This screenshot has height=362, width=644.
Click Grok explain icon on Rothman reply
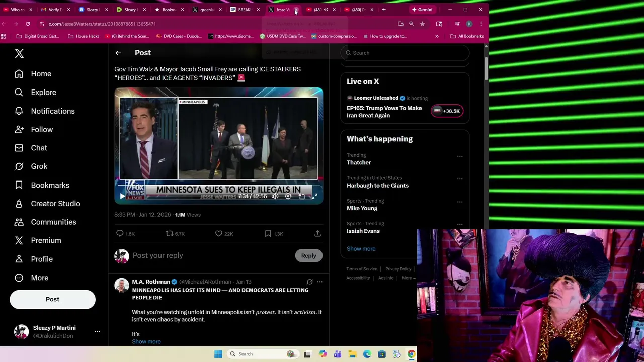coord(309,282)
